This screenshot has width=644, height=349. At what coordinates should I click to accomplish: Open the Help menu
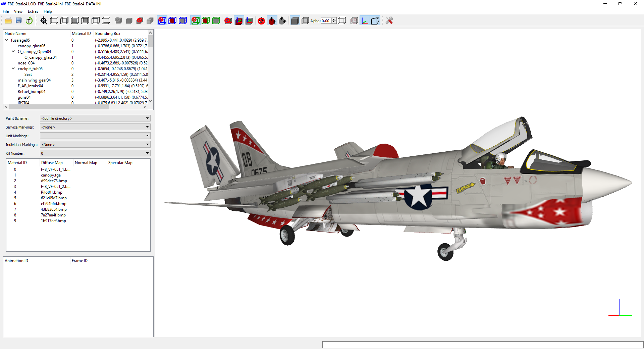tap(48, 11)
